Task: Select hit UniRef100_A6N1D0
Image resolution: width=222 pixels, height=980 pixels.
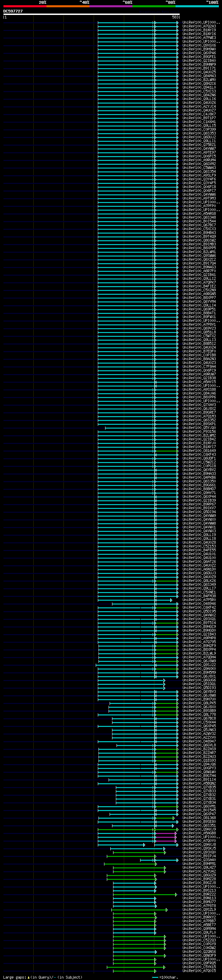Action: [199, 569]
